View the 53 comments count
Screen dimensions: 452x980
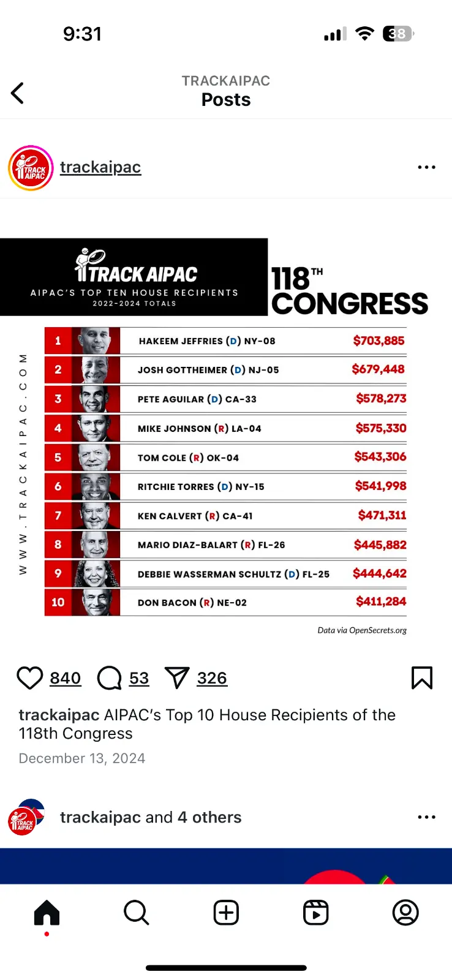coord(139,678)
